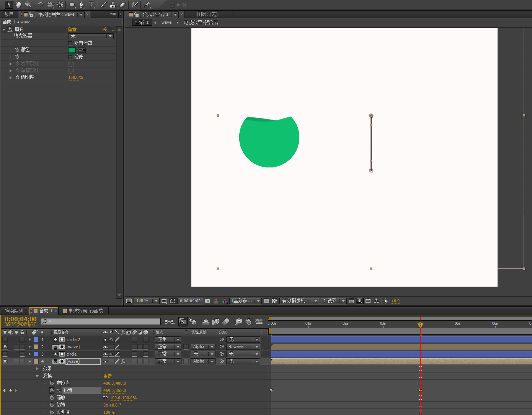
Task: Select the Pan Behind anchor tool
Action: 60,5
